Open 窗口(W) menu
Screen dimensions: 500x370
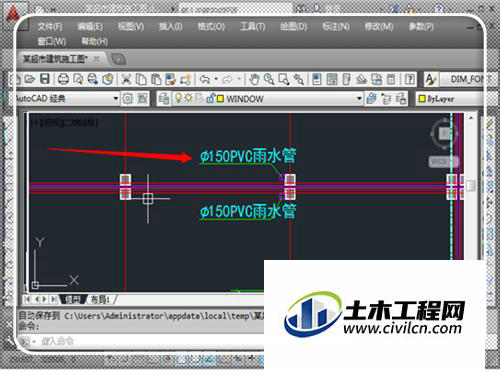pos(51,41)
